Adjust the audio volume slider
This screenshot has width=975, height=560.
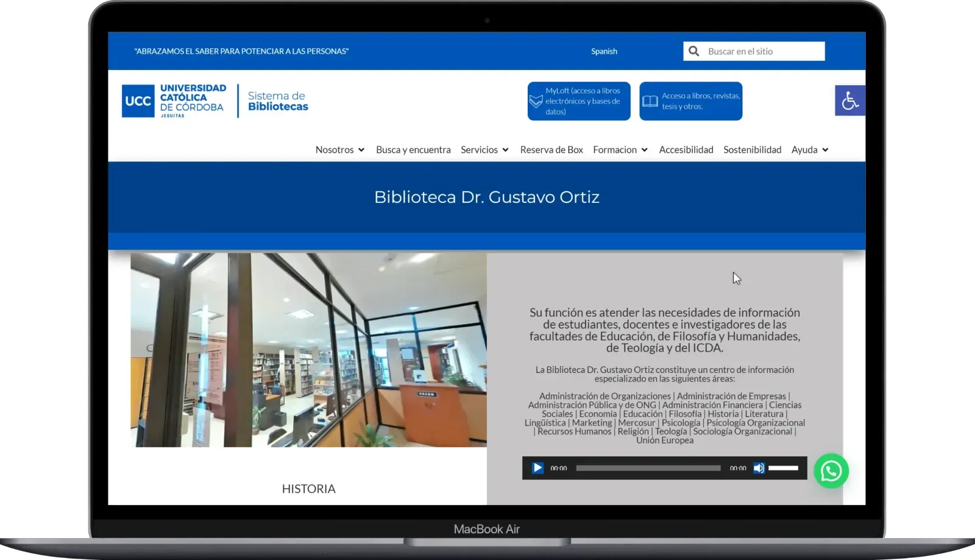(784, 468)
